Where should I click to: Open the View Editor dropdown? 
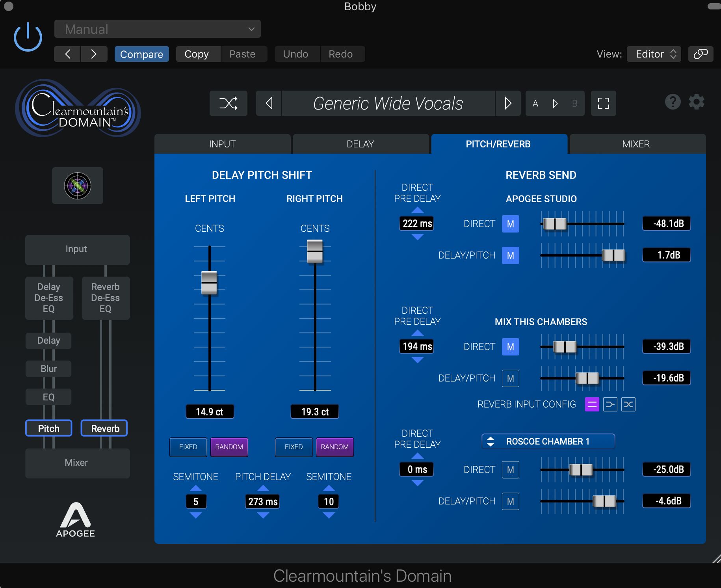pos(654,54)
